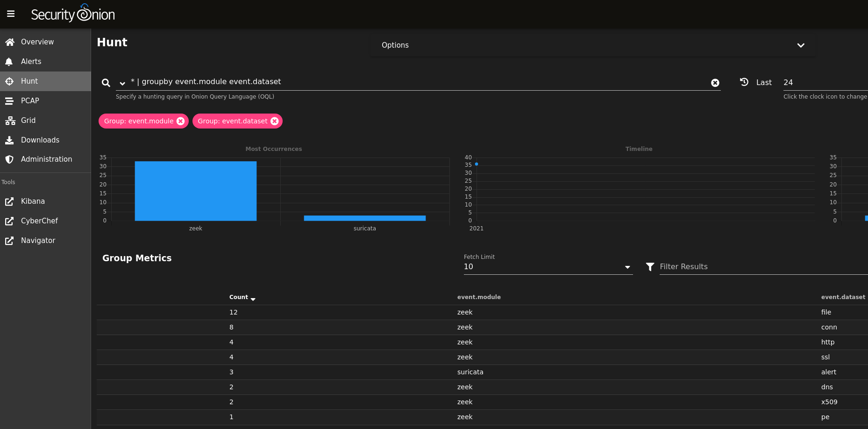Expand the Options panel
868x429 pixels.
click(593, 45)
